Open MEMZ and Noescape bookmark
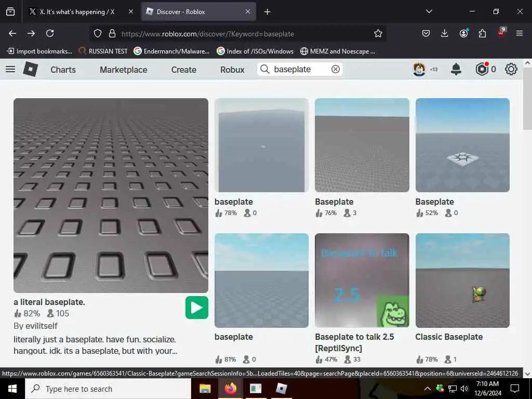Image resolution: width=532 pixels, height=399 pixels. click(338, 51)
